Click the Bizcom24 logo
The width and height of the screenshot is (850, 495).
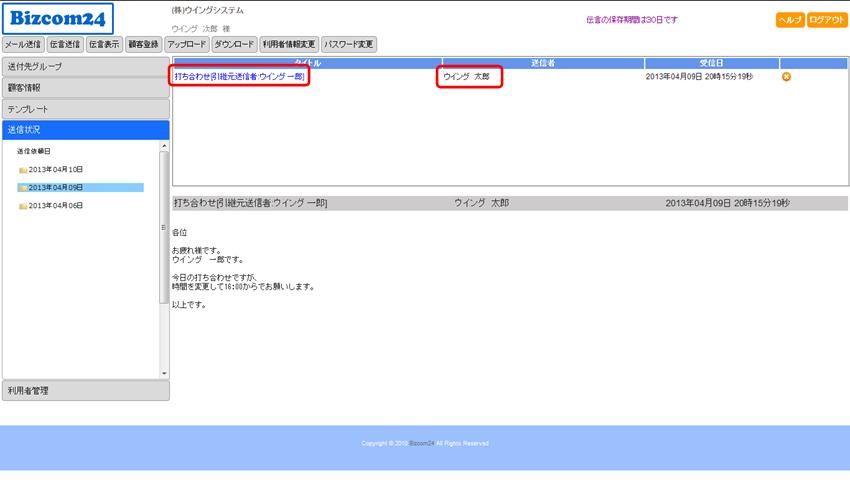[x=58, y=18]
